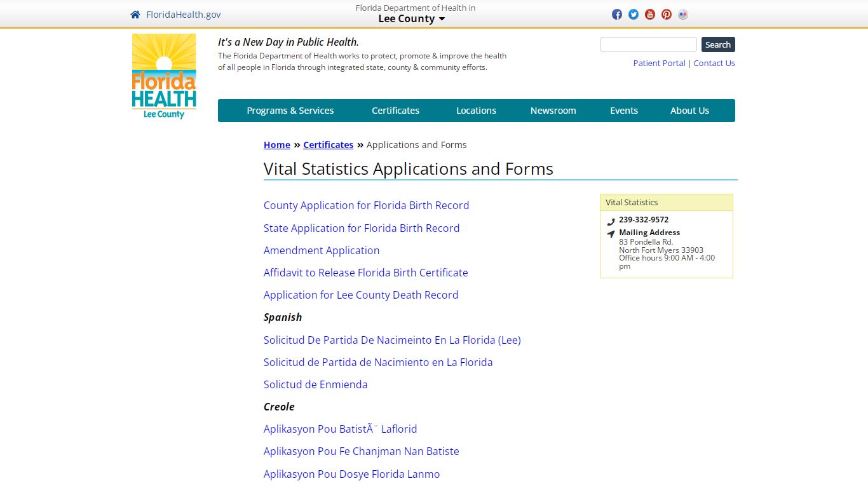Open the Newsroom menu

point(553,111)
